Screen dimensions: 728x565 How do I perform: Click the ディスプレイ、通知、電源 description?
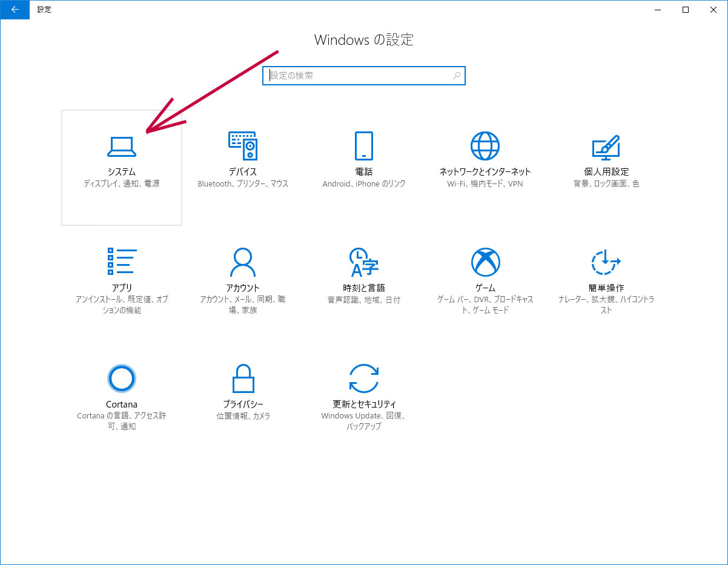click(x=122, y=183)
